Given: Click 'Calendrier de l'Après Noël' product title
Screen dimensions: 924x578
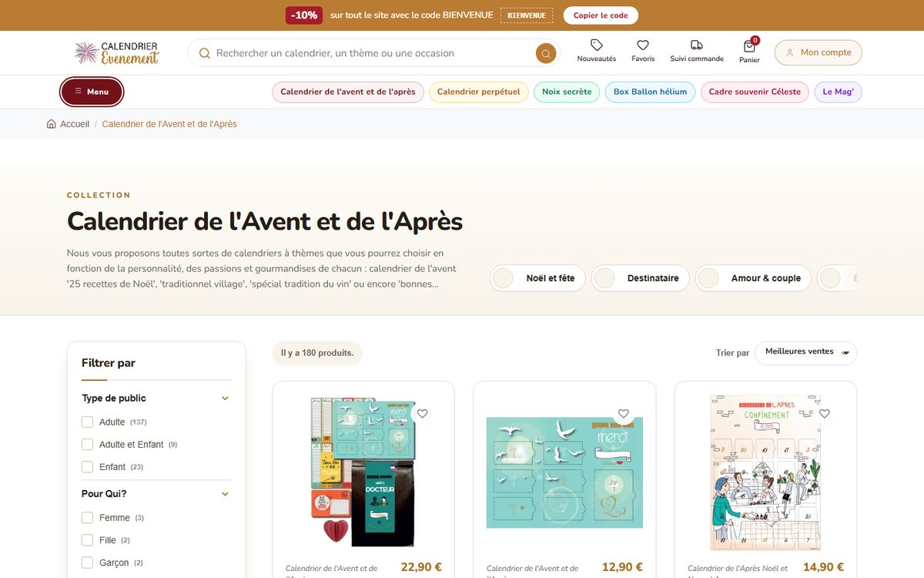Looking at the screenshot, I should [x=738, y=571].
